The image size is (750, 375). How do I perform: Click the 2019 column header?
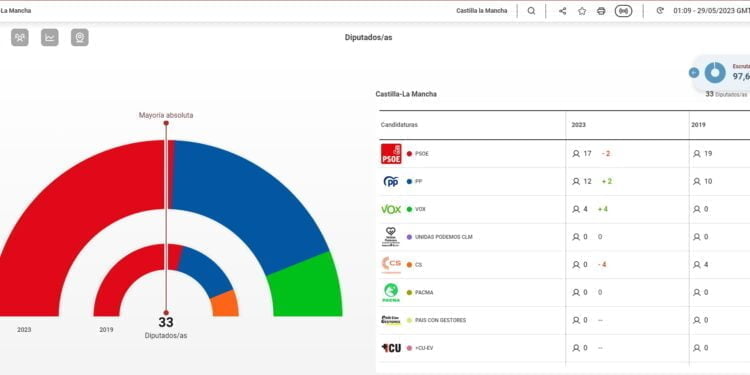(x=698, y=125)
